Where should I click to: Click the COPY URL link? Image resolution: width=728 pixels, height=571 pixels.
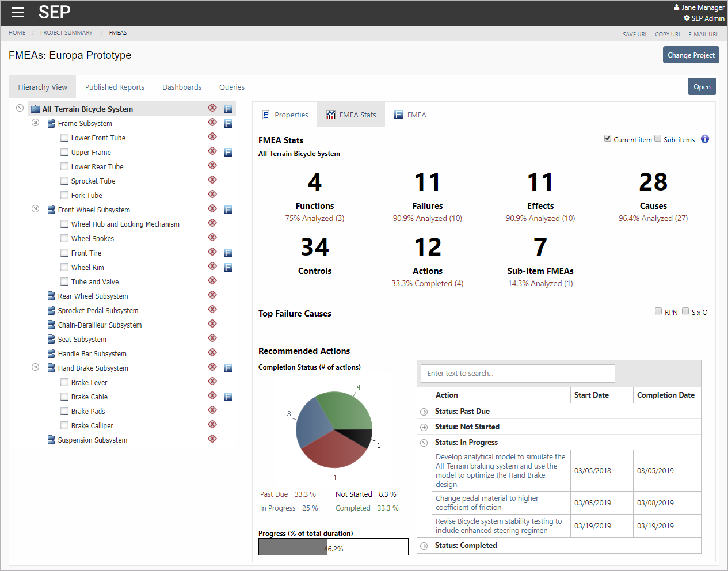[668, 34]
